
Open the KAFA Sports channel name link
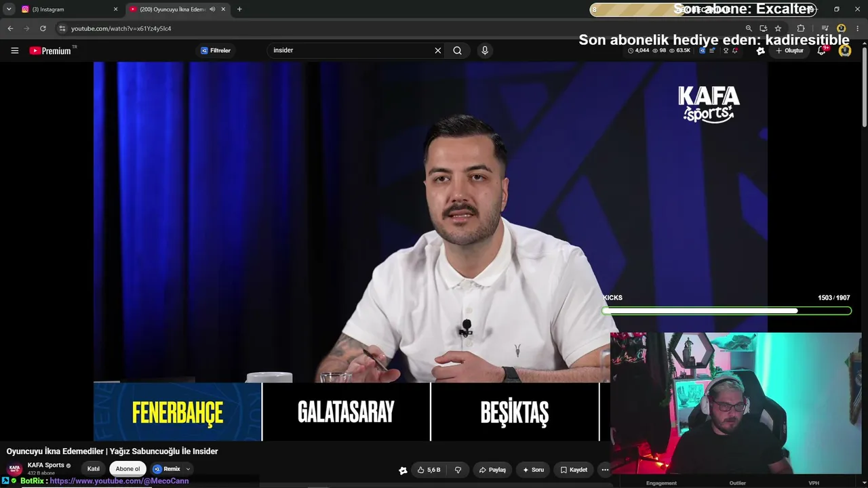coord(46,465)
